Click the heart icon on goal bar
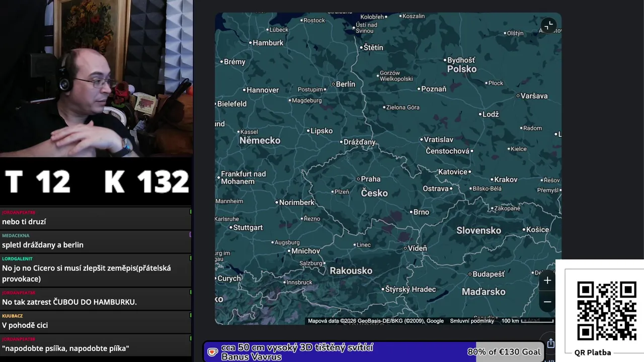The width and height of the screenshot is (644, 362). [x=213, y=352]
